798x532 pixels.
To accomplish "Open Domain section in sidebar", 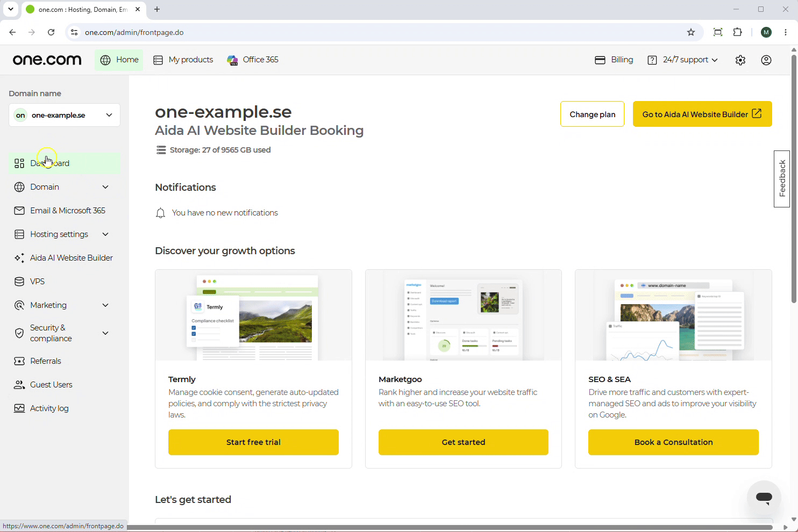I will click(65, 187).
